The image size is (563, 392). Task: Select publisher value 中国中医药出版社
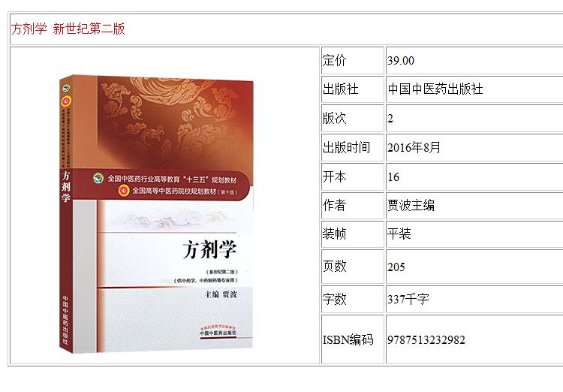pyautogui.click(x=435, y=89)
